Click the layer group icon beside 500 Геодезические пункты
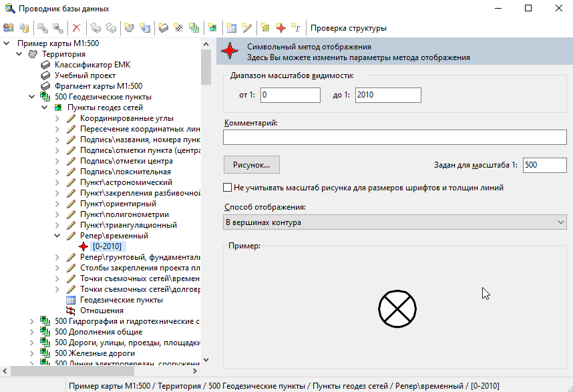Viewport: 573px width, 392px height. (x=45, y=97)
